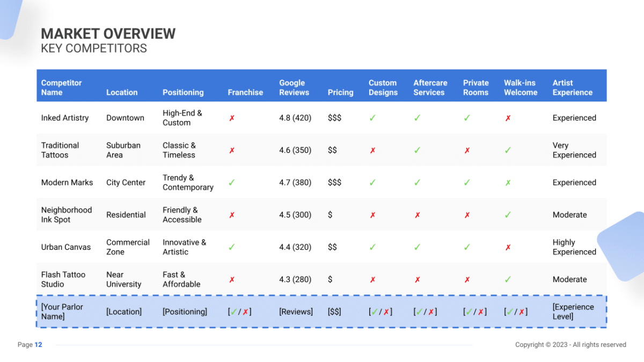
Task: Click the Competitor Name column header
Action: pyautogui.click(x=62, y=87)
